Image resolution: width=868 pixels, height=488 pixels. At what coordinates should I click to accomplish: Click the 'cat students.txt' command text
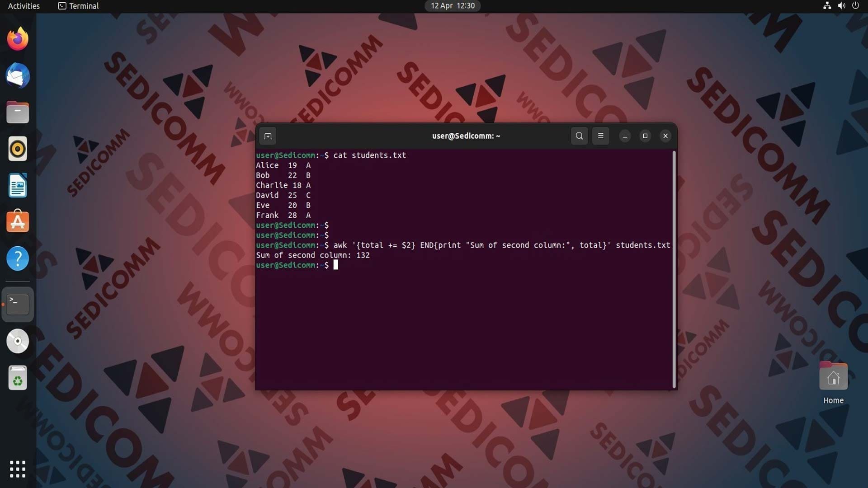(370, 155)
